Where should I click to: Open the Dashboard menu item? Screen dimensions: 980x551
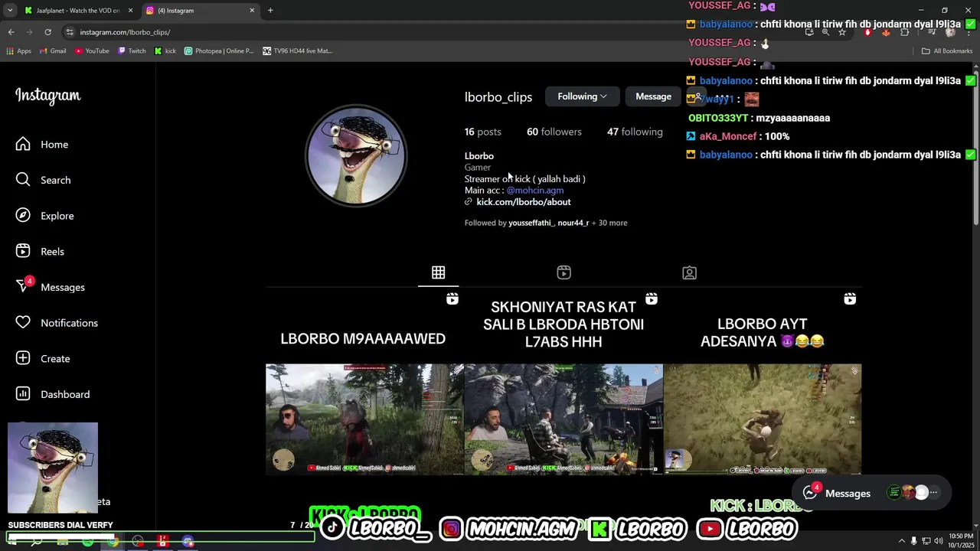53,394
